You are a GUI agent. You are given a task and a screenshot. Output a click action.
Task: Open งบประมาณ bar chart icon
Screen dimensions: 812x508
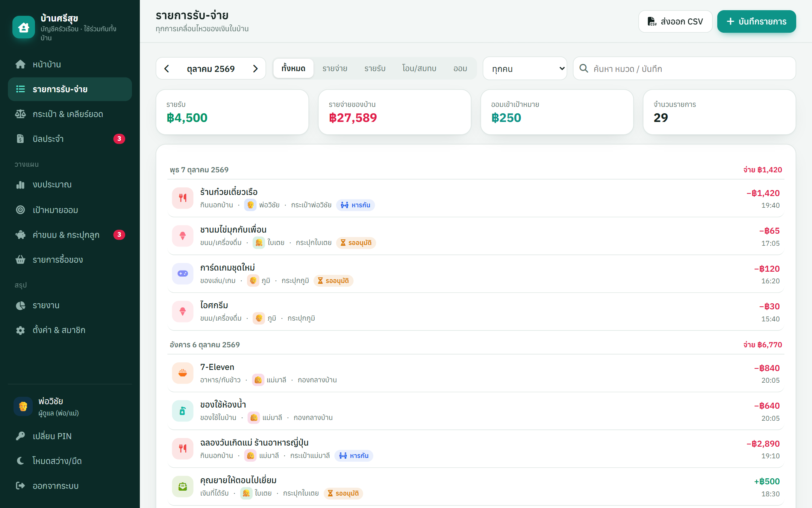click(20, 185)
